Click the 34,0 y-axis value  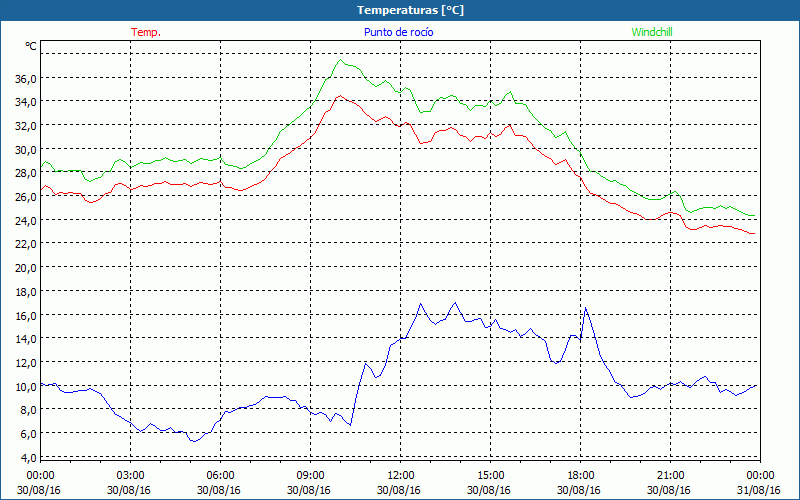(26, 102)
